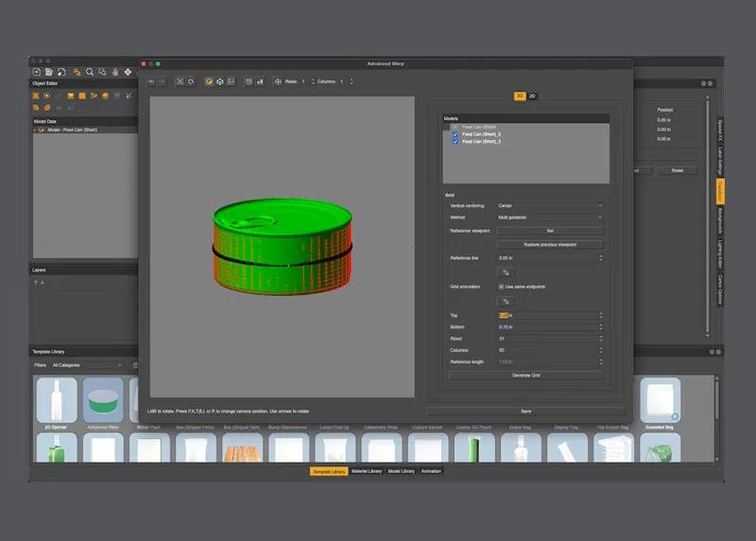Click the bar chart icon in warp toolbar
756x541 pixels.
pyautogui.click(x=260, y=81)
